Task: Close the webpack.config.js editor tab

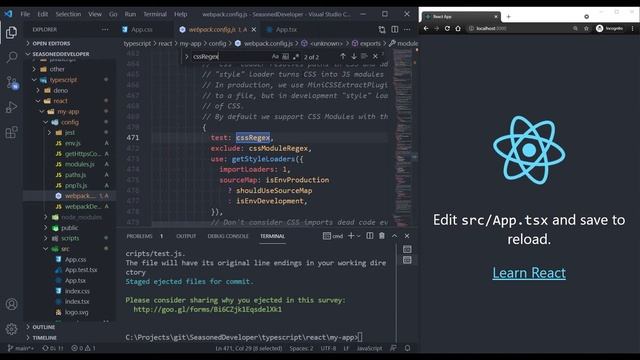Action: (254, 29)
